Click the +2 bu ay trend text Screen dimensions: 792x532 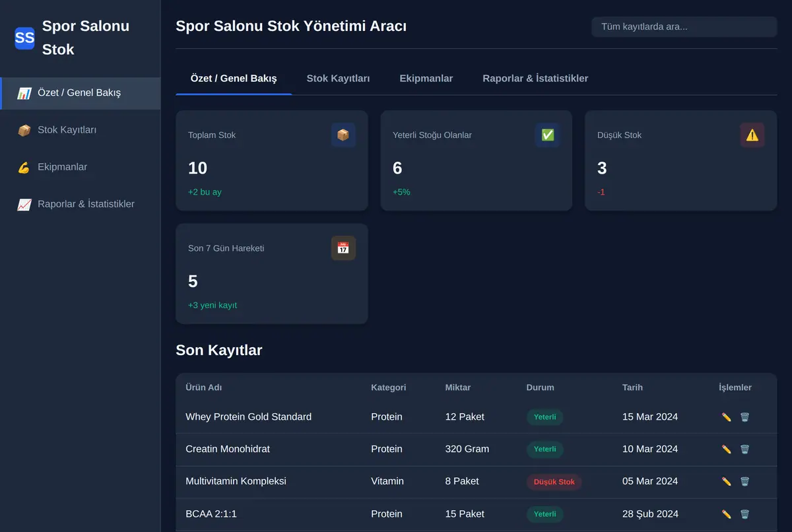tap(205, 192)
